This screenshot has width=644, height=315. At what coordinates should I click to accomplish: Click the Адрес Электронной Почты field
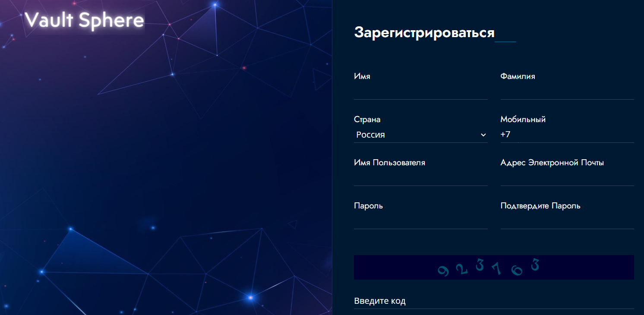pyautogui.click(x=567, y=178)
